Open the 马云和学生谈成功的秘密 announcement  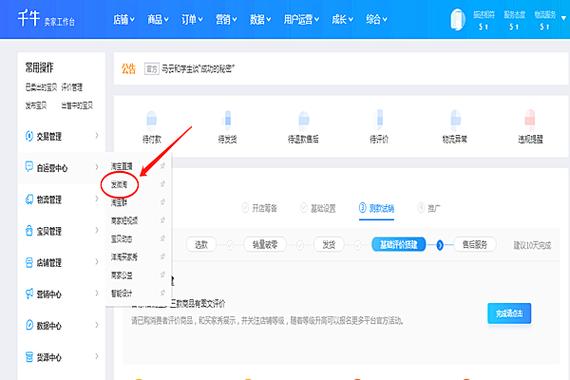[198, 69]
